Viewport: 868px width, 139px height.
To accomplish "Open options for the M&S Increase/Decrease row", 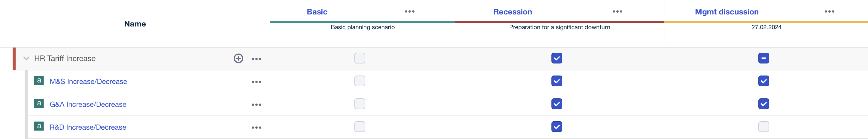I will (256, 82).
